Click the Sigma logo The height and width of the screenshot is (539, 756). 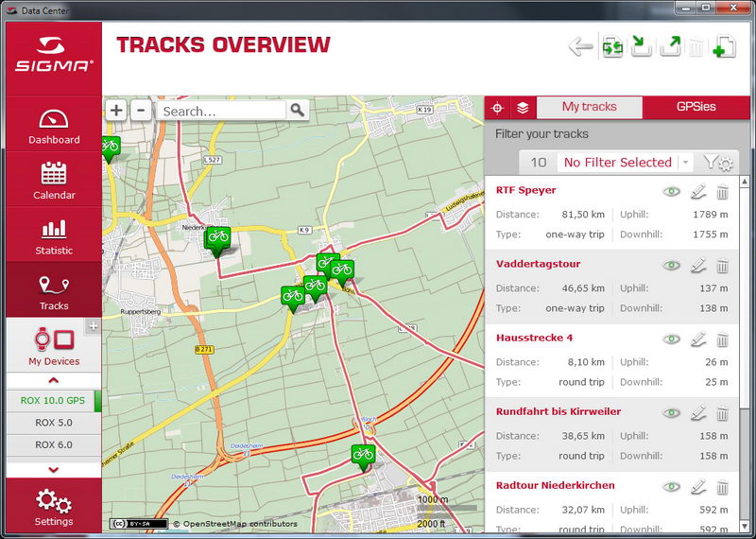coord(54,54)
